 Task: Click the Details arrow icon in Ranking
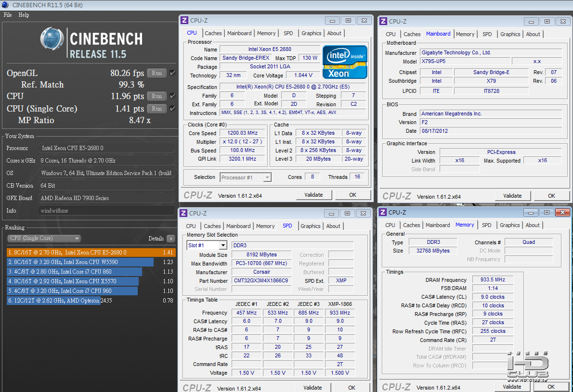[170, 239]
